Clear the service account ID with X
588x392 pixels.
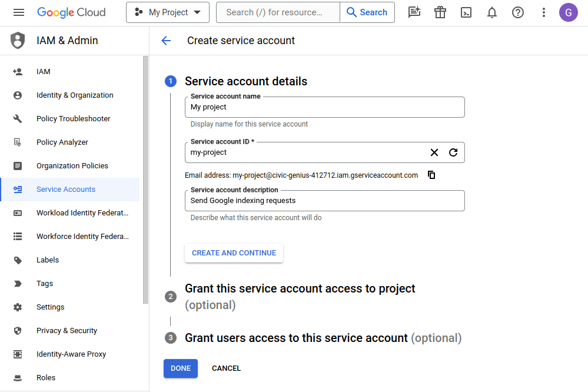coord(434,152)
